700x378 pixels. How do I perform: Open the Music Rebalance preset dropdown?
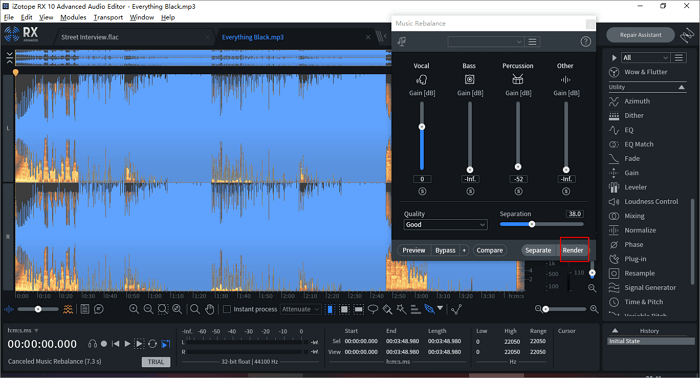pos(485,42)
